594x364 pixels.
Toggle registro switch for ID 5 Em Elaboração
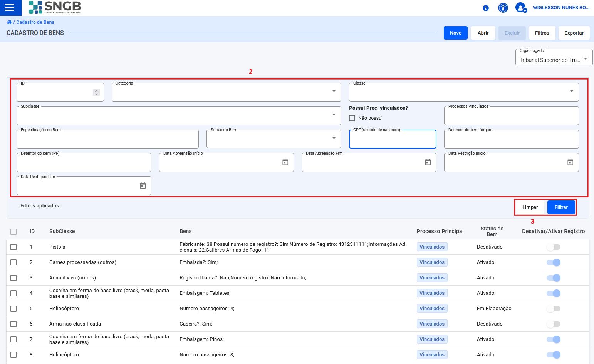click(554, 309)
